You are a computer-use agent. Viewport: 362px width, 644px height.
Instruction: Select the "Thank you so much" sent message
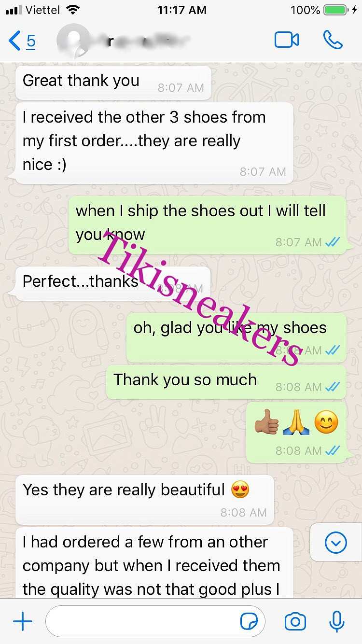tap(226, 382)
